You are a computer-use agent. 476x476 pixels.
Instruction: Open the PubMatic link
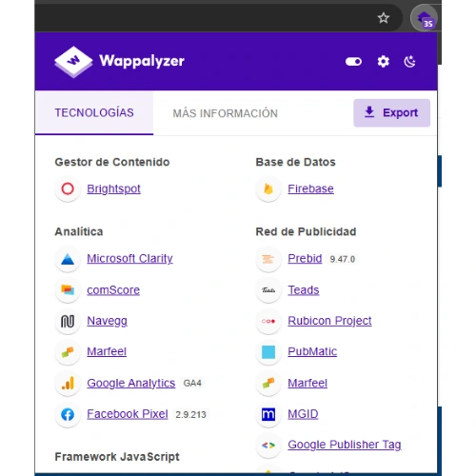click(312, 351)
